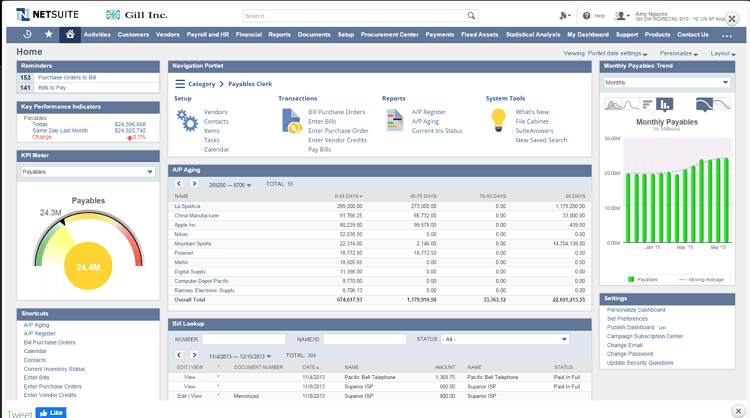Go to next A/P Aging page arrow

click(x=194, y=184)
